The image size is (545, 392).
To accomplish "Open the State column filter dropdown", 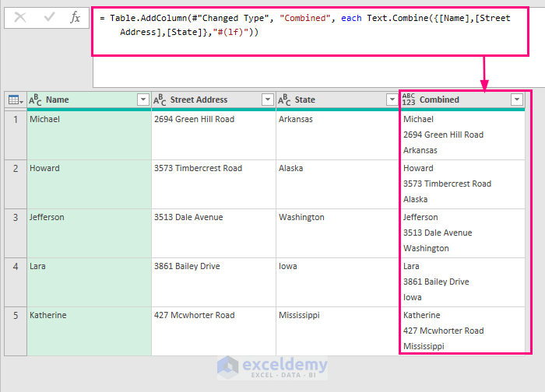I will pos(392,100).
